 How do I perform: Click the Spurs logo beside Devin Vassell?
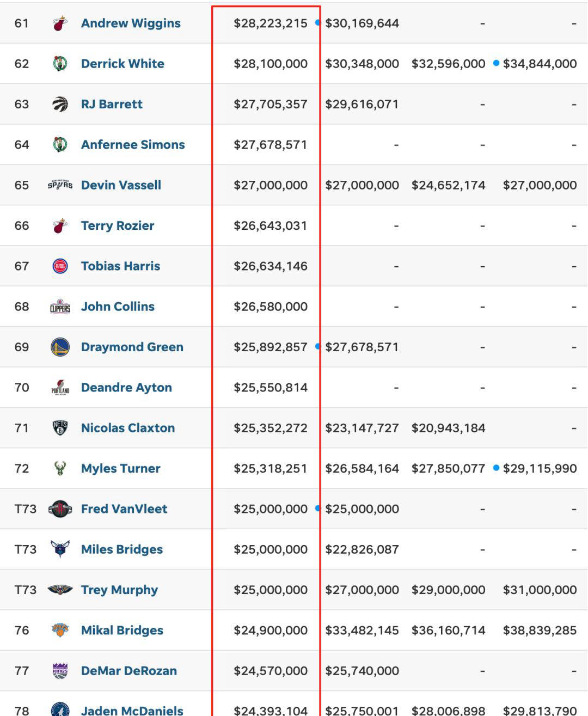click(60, 185)
